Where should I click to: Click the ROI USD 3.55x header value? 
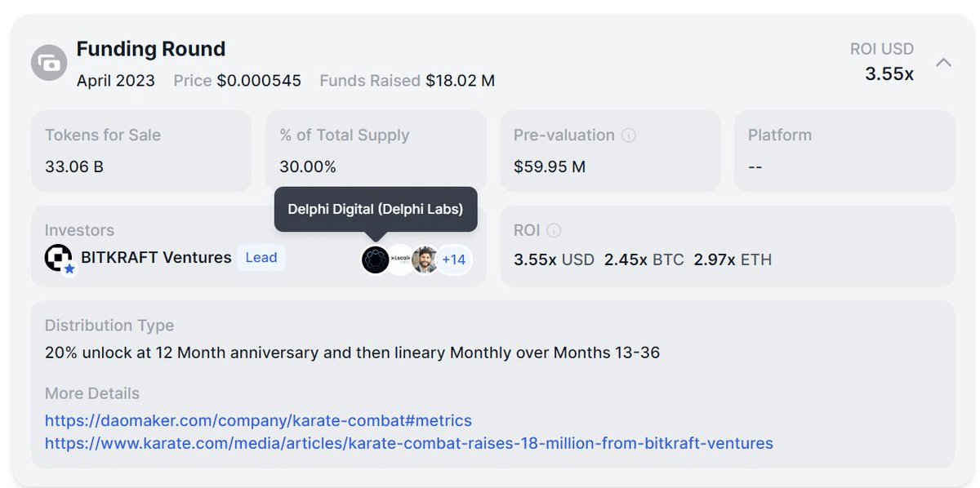(x=889, y=73)
